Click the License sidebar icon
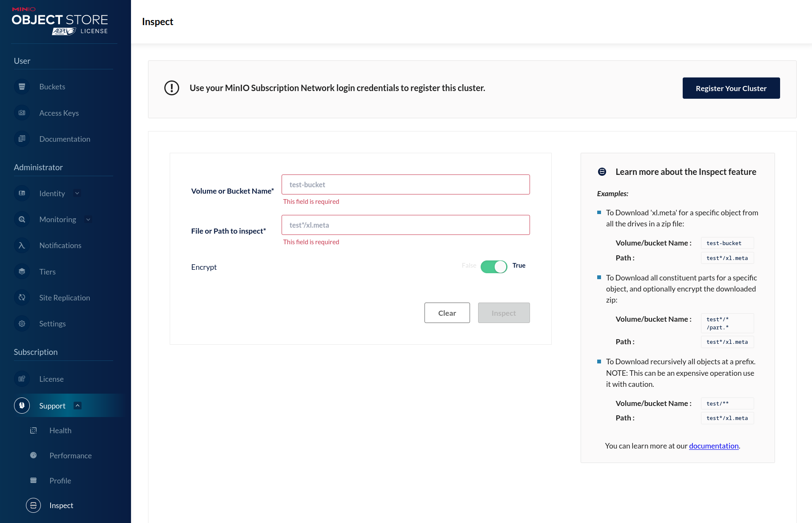812x523 pixels. [x=22, y=379]
